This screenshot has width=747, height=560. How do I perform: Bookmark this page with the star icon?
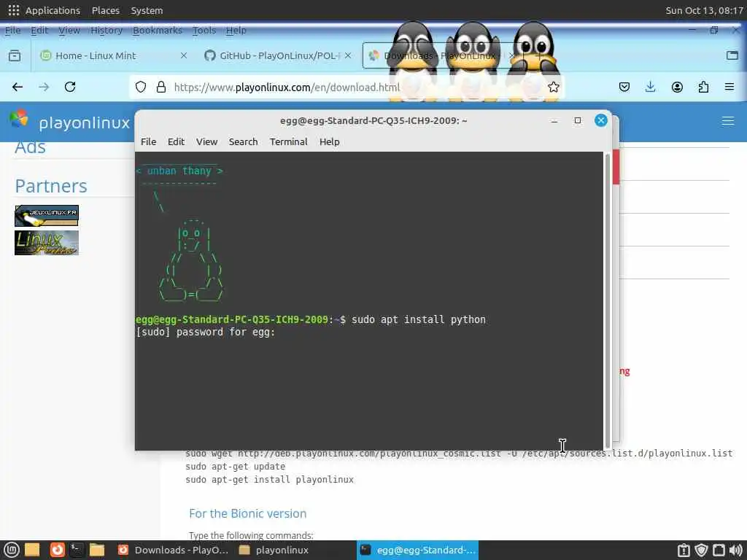[553, 87]
